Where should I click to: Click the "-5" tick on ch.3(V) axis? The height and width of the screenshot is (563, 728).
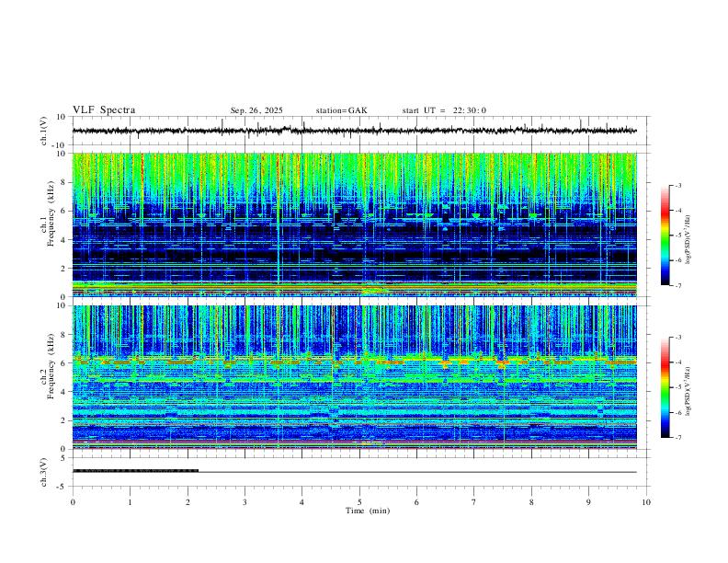(63, 487)
